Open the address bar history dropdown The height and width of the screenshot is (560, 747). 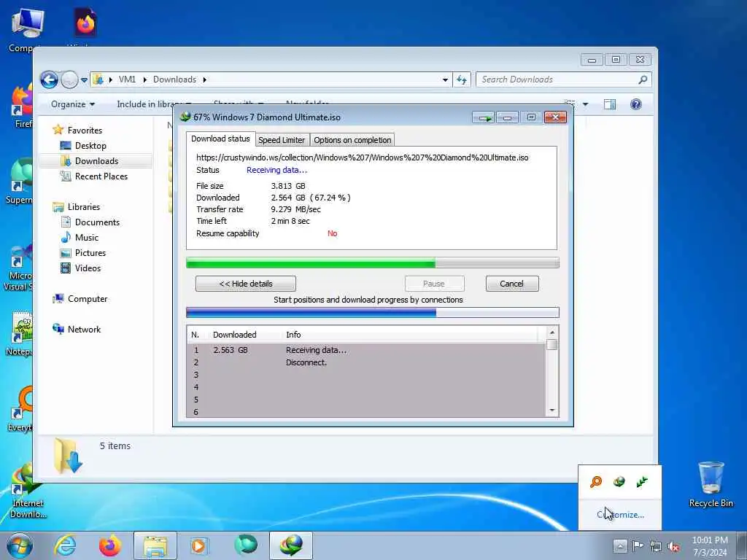[x=445, y=79]
